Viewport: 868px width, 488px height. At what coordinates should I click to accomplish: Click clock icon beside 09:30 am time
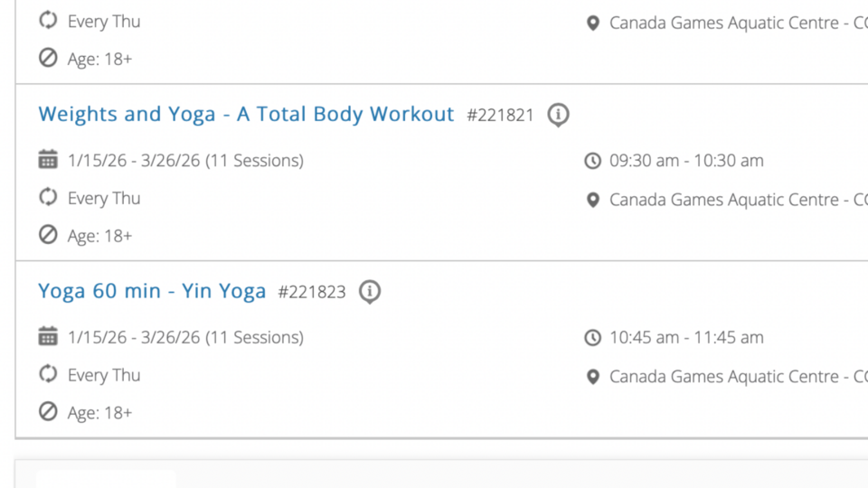pyautogui.click(x=592, y=161)
